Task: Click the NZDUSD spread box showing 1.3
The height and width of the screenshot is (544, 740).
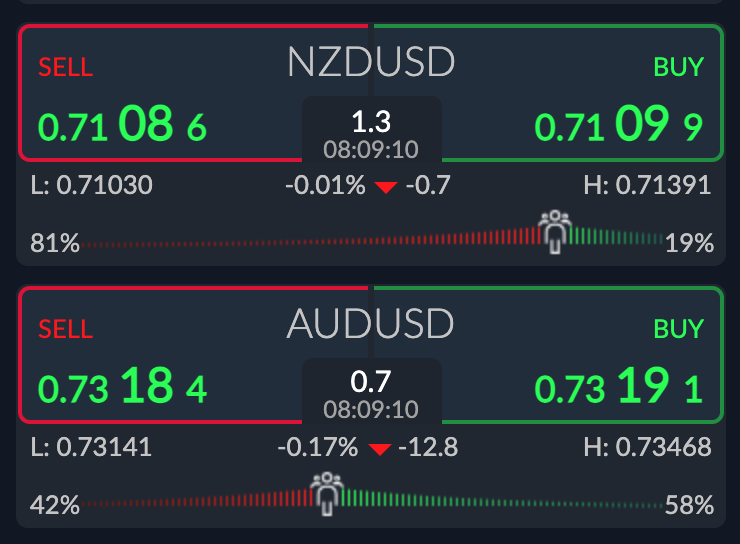Action: point(371,129)
